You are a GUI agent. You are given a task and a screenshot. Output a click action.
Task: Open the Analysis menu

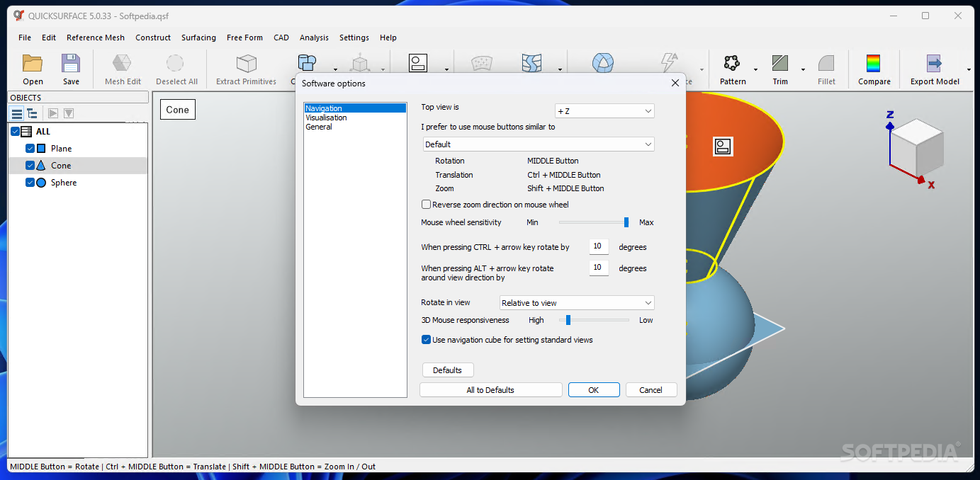[x=314, y=38]
